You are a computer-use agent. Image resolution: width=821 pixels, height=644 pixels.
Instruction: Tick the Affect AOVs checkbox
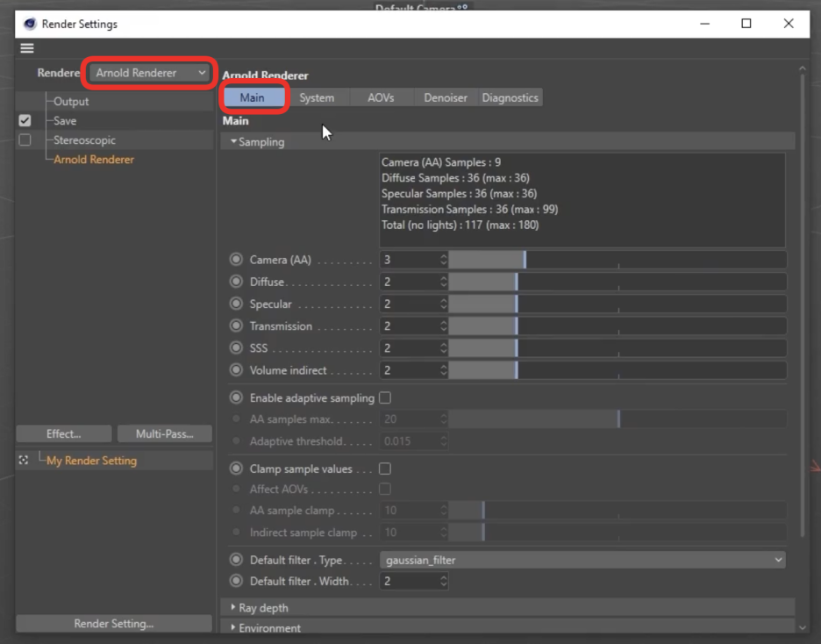(x=385, y=489)
